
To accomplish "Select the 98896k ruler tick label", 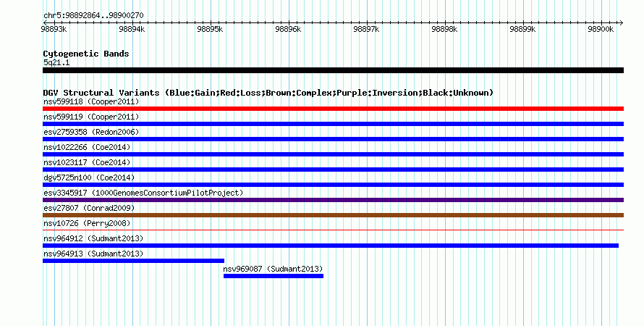I will click(x=288, y=29).
